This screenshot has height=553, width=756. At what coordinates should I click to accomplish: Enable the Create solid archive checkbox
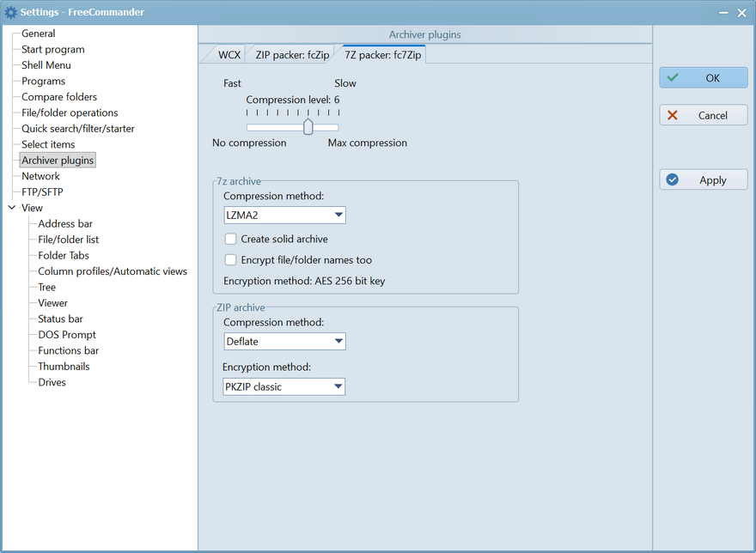(x=230, y=240)
